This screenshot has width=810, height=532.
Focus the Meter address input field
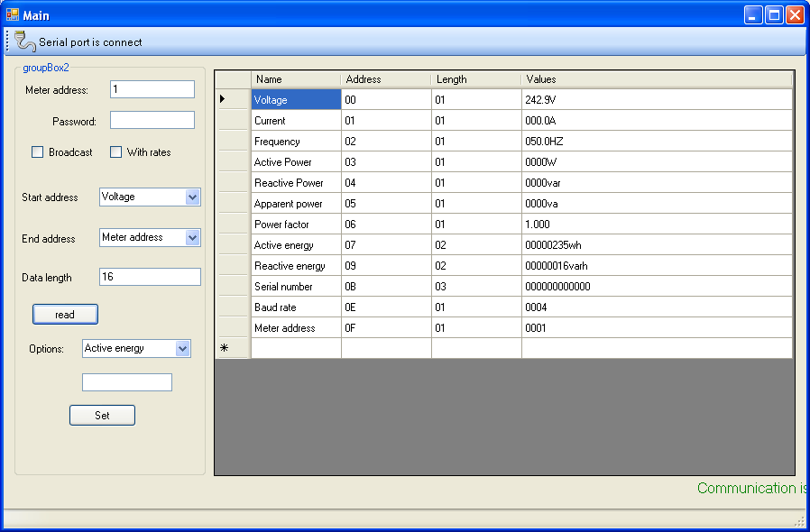tap(152, 89)
